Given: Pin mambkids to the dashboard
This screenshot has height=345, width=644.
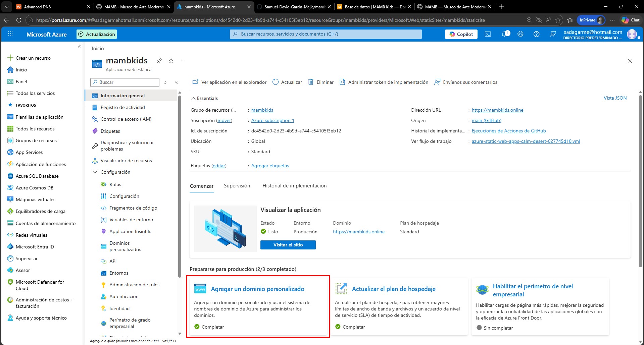Looking at the screenshot, I should pyautogui.click(x=159, y=61).
